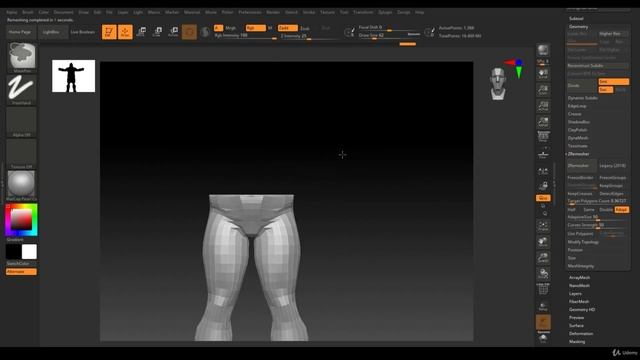
Task: Click the Rotate view icon in right shelf
Action: tap(543, 274)
